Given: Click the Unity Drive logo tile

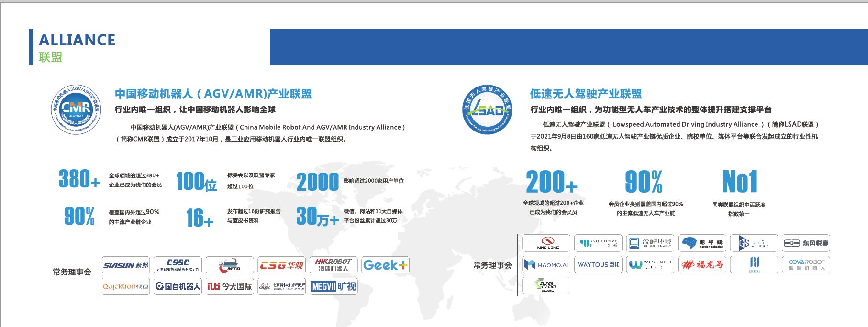Looking at the screenshot, I should (x=598, y=243).
